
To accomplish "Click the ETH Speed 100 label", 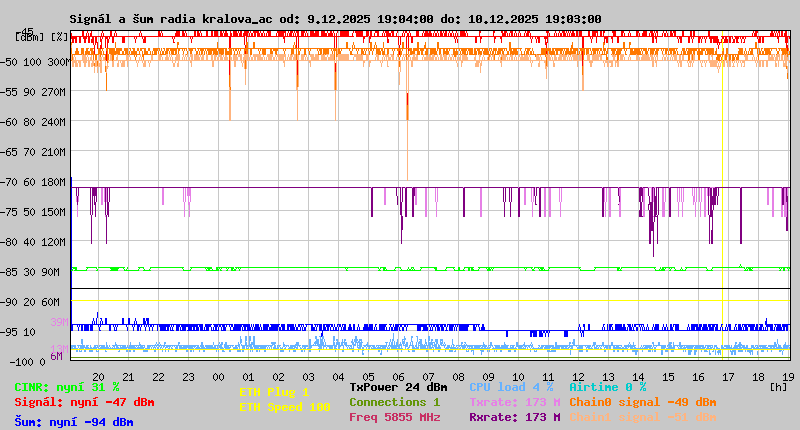I will 284,407.
